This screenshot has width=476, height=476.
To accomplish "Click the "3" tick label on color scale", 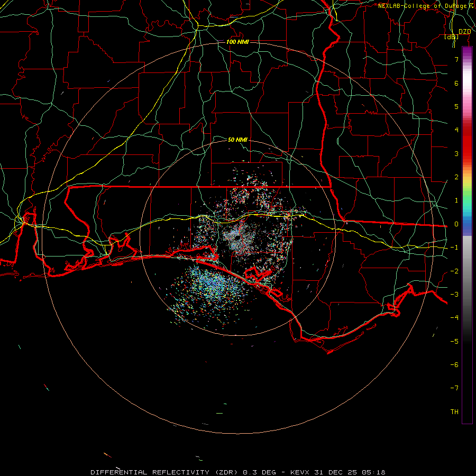I will point(456,153).
